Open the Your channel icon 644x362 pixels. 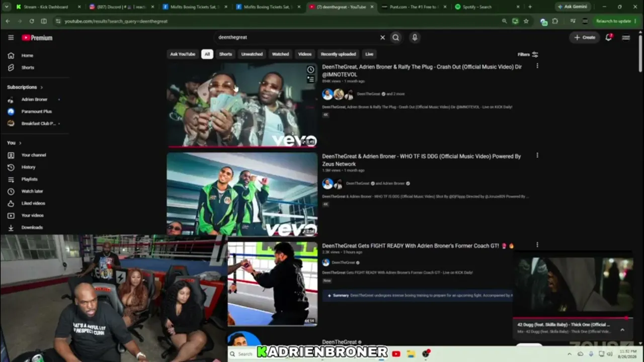pyautogui.click(x=11, y=155)
